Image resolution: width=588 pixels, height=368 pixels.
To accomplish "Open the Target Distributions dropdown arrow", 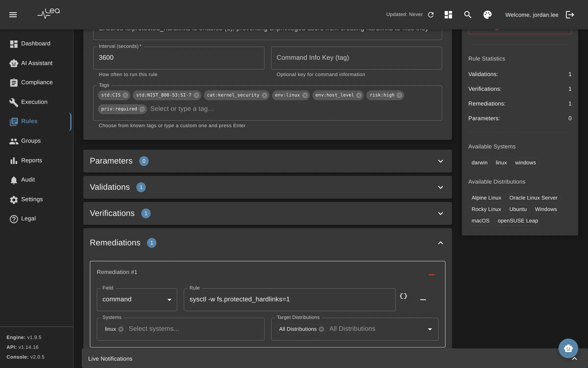I will tap(430, 329).
